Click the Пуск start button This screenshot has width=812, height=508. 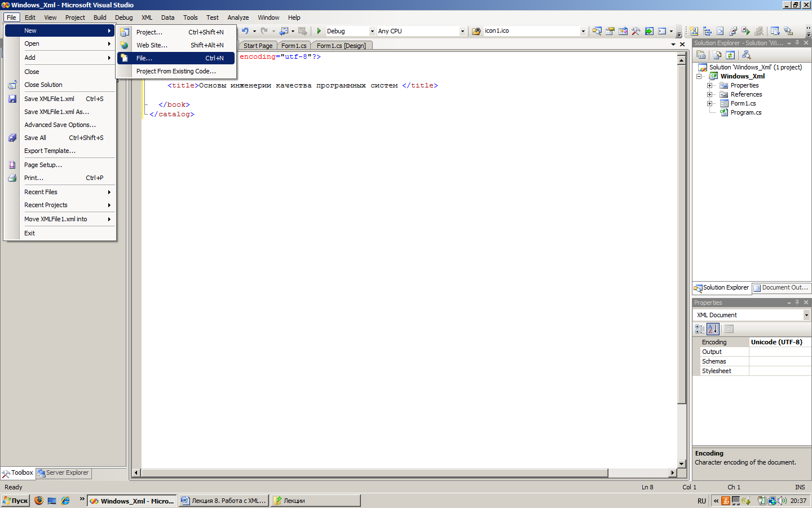[x=15, y=501]
